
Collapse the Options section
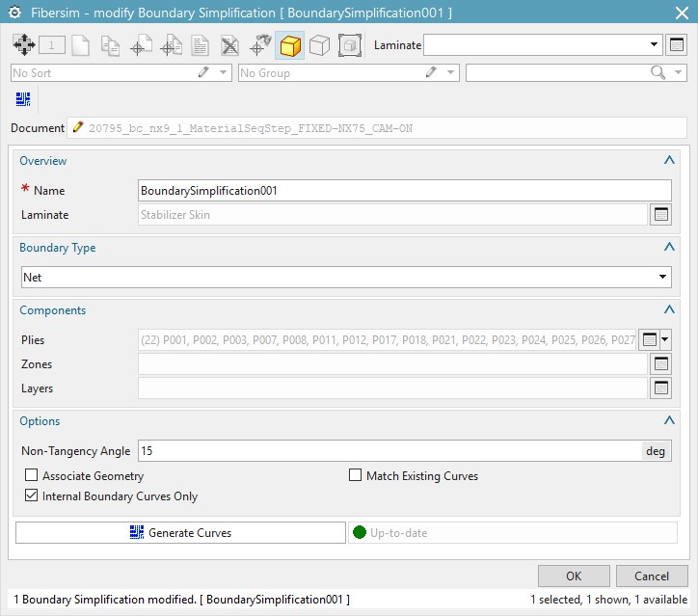669,421
